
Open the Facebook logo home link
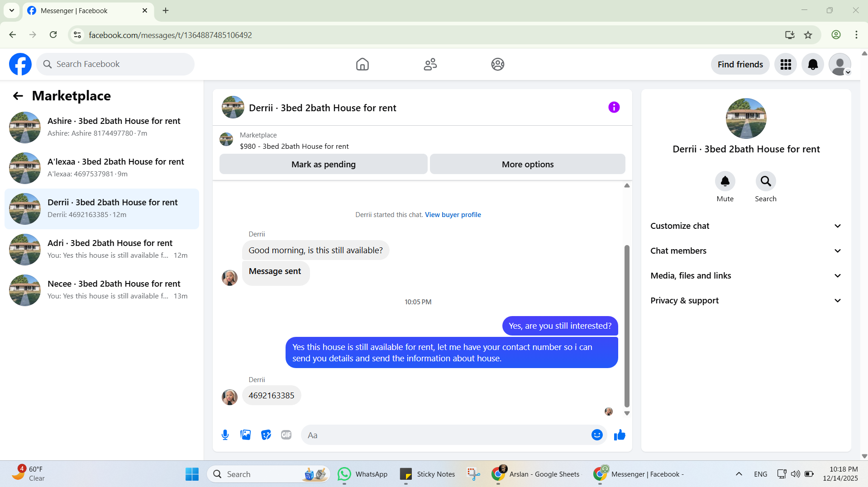(x=20, y=64)
